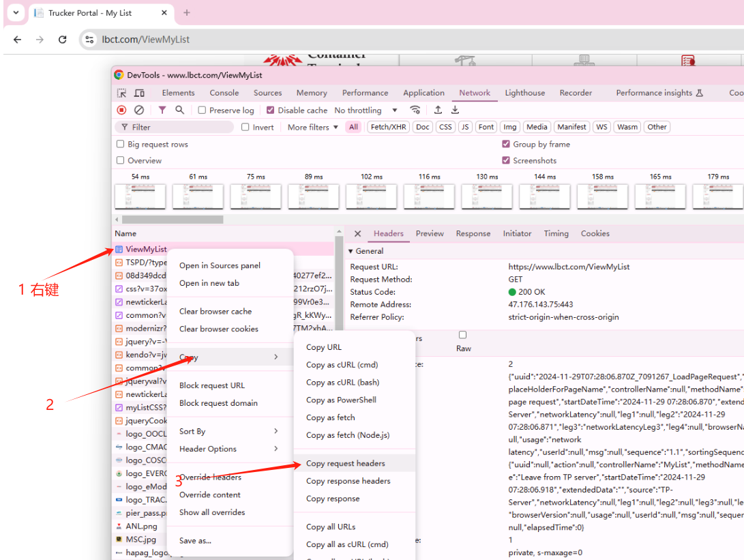Switch to the Console panel
This screenshot has height=560, width=744.
click(x=224, y=93)
